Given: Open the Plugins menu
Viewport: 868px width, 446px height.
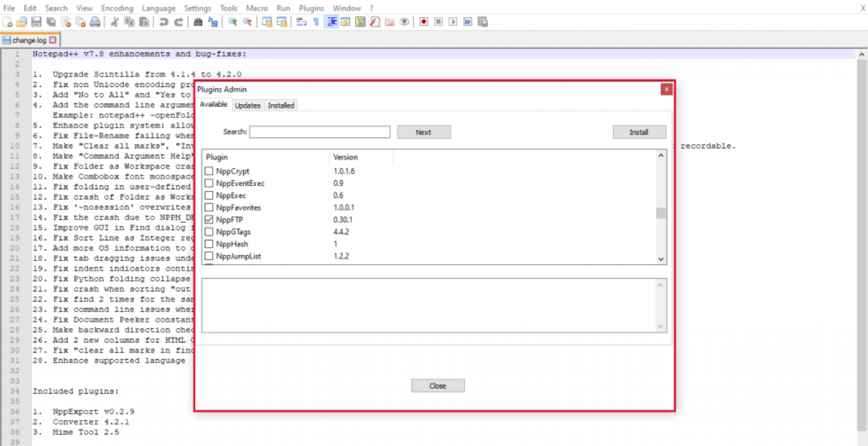Looking at the screenshot, I should 311,8.
